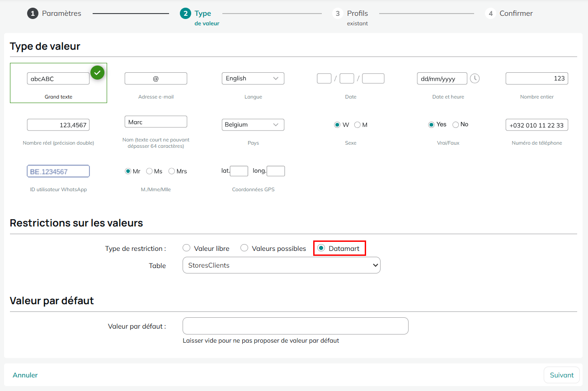The height and width of the screenshot is (391, 588).
Task: Click the Coordonnées GPS label
Action: point(253,189)
